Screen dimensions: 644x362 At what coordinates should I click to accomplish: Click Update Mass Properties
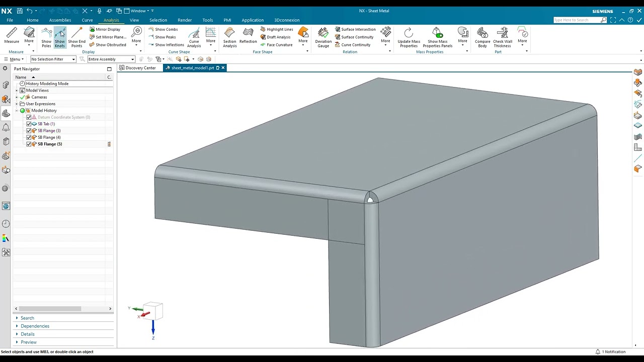(409, 38)
